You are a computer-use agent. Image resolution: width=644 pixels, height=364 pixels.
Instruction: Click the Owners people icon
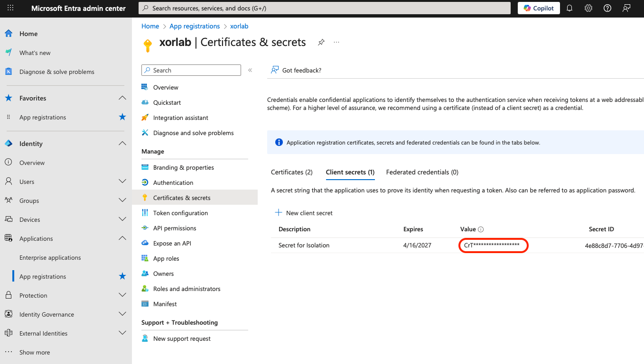click(x=145, y=273)
